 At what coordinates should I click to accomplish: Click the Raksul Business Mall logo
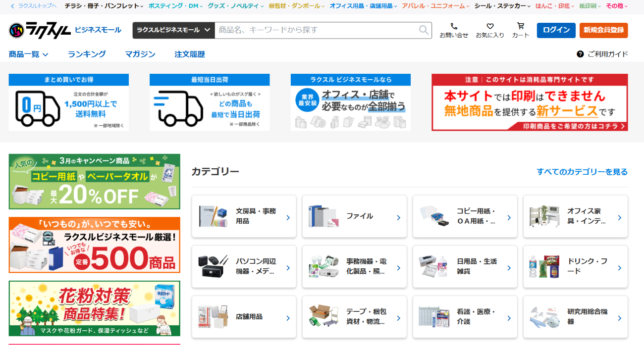(65, 30)
